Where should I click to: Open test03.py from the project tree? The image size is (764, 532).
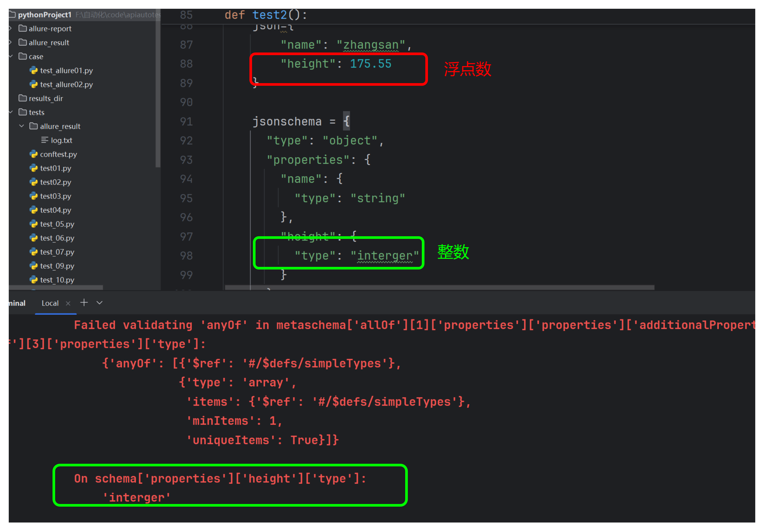(55, 196)
